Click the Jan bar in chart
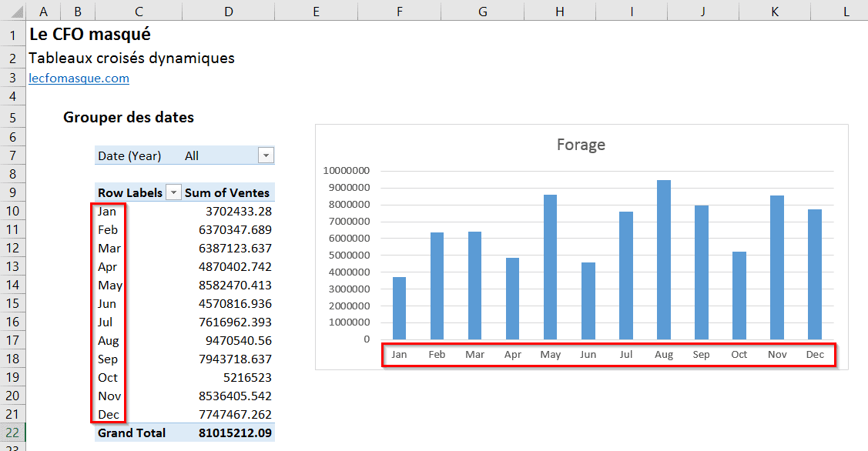Screen dimensions: 868x451 [x=399, y=308]
